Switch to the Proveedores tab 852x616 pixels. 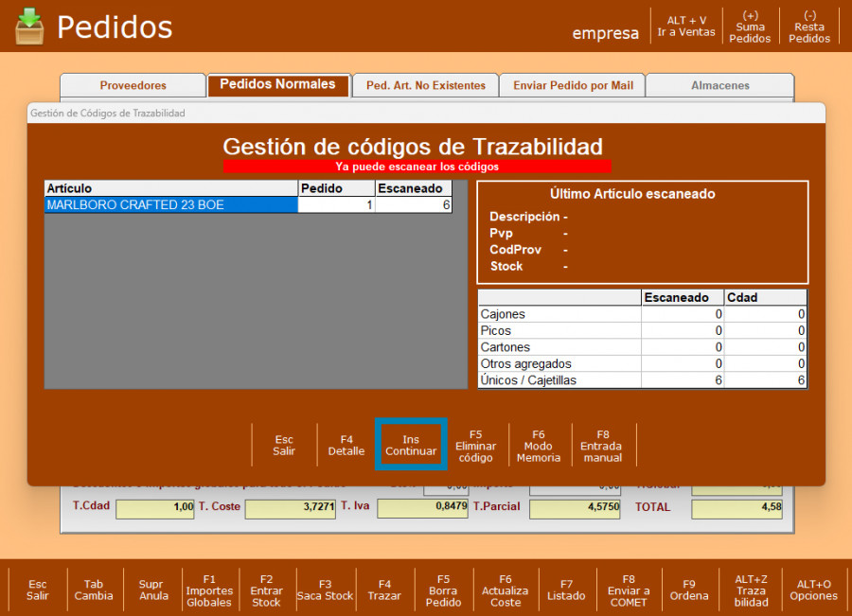133,85
